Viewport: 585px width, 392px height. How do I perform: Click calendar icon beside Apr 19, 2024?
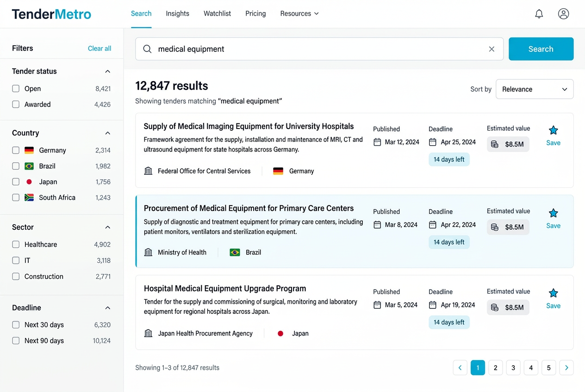[433, 305]
